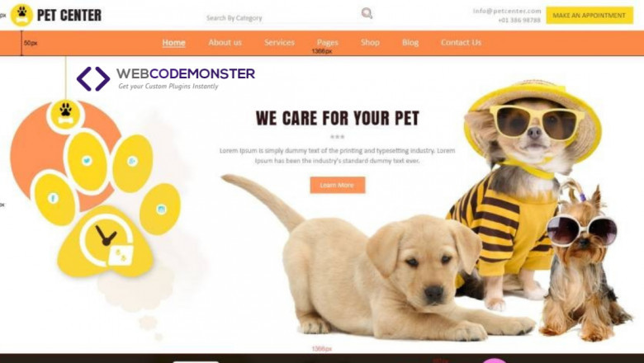Screen dimensions: 644x363
Task: Click the WebCodeMonster code brackets logo
Action: tap(93, 78)
